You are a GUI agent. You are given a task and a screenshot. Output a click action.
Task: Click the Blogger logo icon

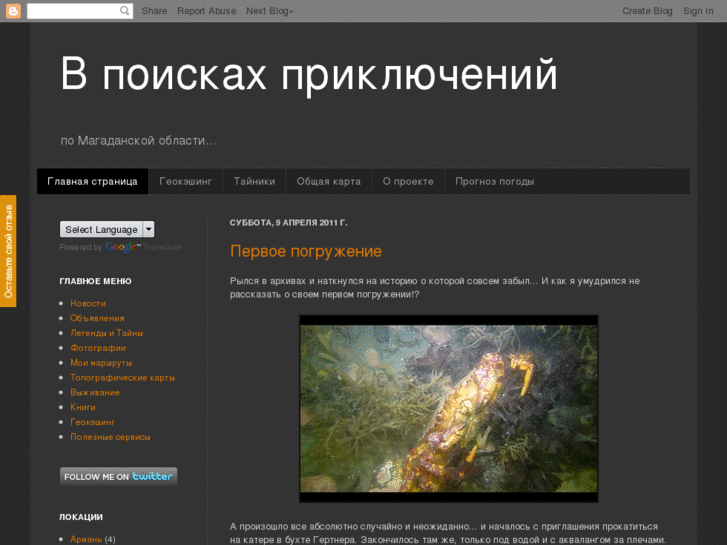tap(13, 11)
